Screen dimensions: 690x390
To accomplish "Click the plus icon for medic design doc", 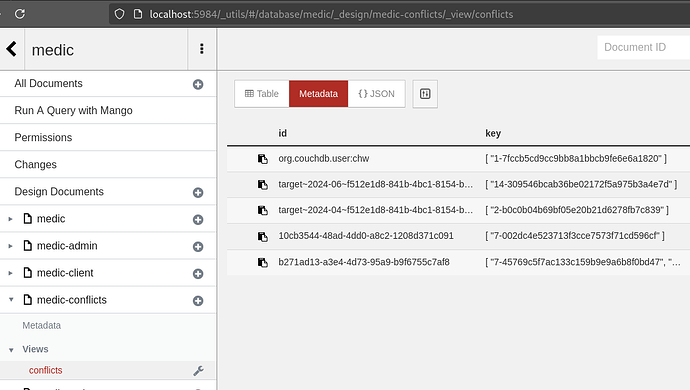I will tap(198, 220).
